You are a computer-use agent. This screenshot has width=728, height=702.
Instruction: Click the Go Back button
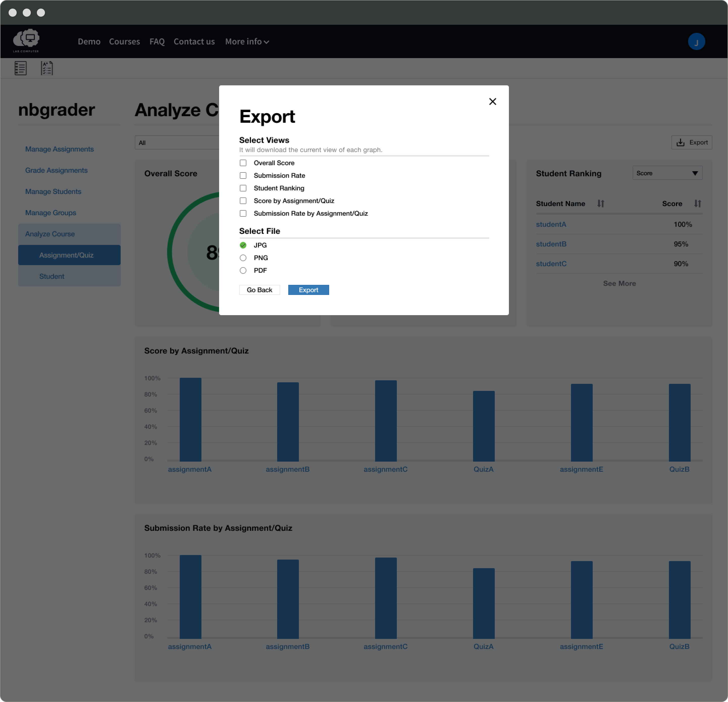click(260, 290)
